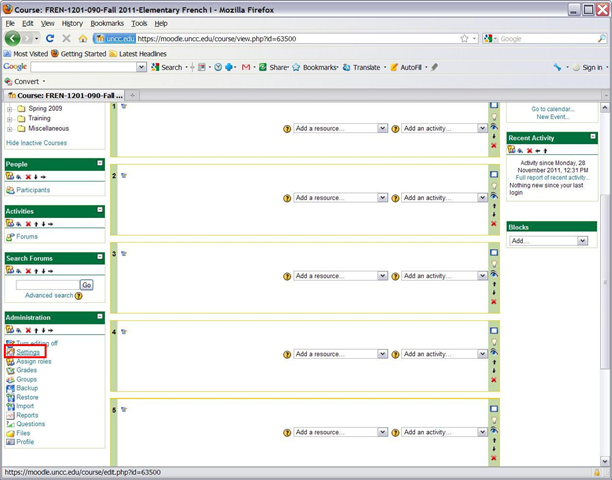Open the Blocks 'Add...' dropdown
Screen dimensions: 612x480
[x=548, y=241]
